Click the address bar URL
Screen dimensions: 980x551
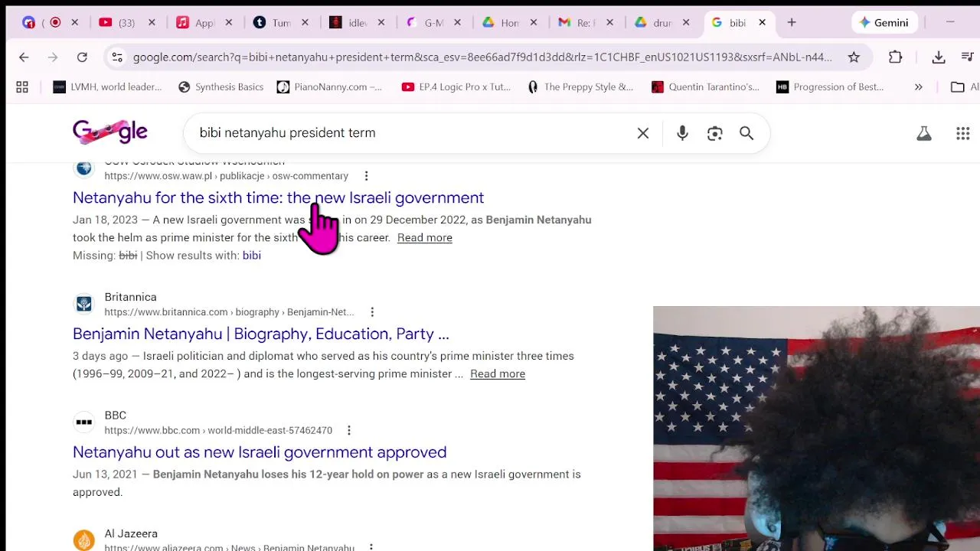(482, 57)
